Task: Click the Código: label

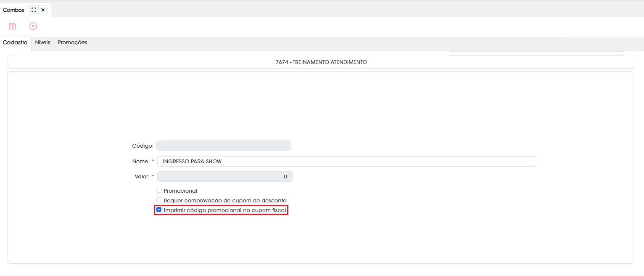Action: (x=143, y=146)
